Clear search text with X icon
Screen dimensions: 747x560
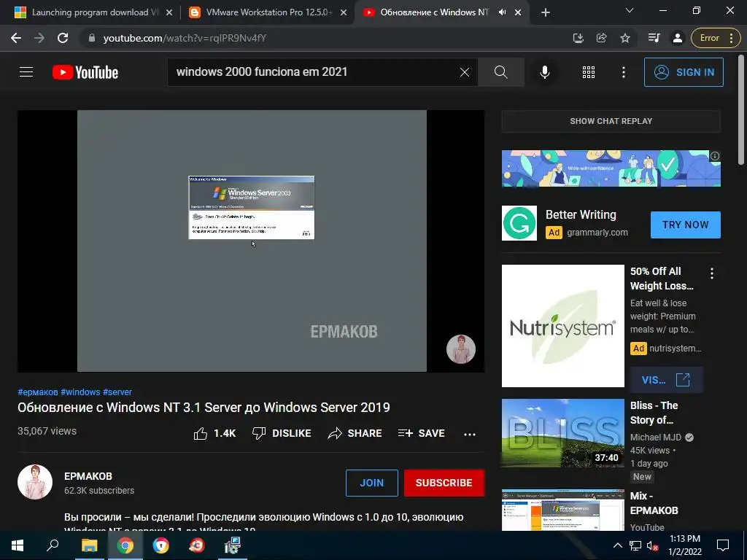point(465,72)
